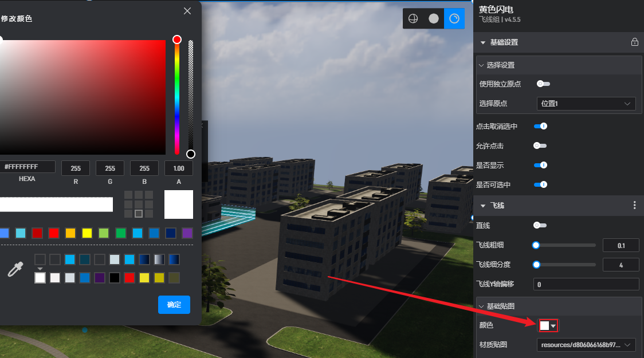Toggle 使用独立原点 switch

[543, 84]
